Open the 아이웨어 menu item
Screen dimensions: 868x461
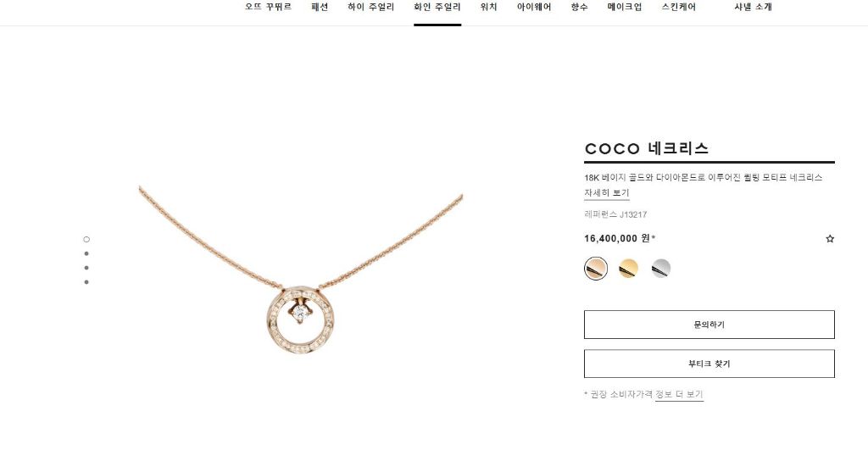(534, 7)
